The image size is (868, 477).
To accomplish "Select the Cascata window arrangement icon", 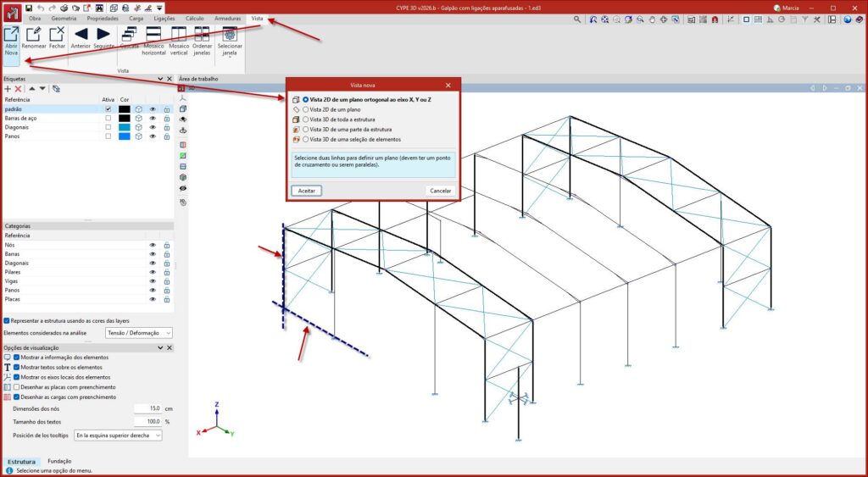I will (x=129, y=34).
